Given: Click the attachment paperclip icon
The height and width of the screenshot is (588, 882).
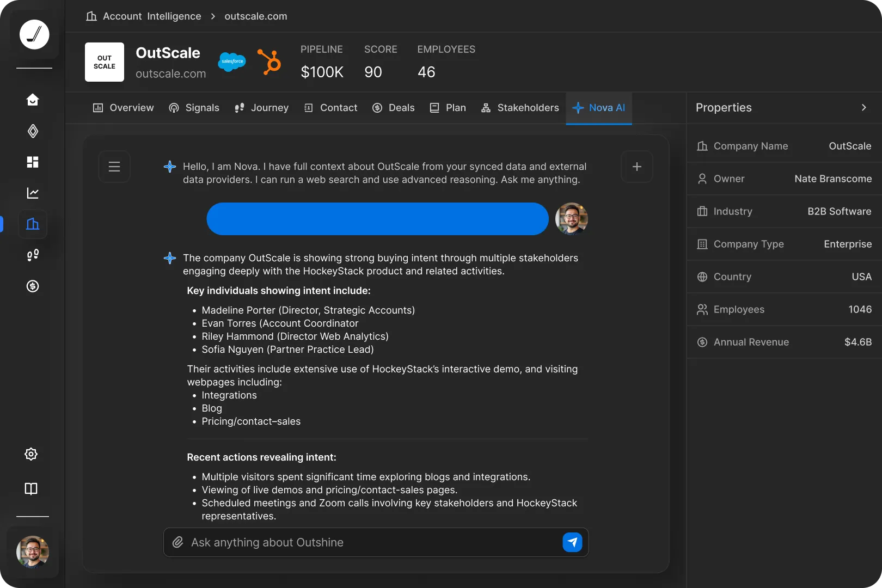Looking at the screenshot, I should click(178, 542).
